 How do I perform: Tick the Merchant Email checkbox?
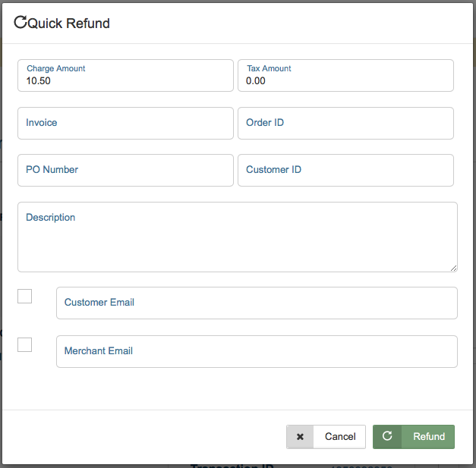(x=25, y=344)
